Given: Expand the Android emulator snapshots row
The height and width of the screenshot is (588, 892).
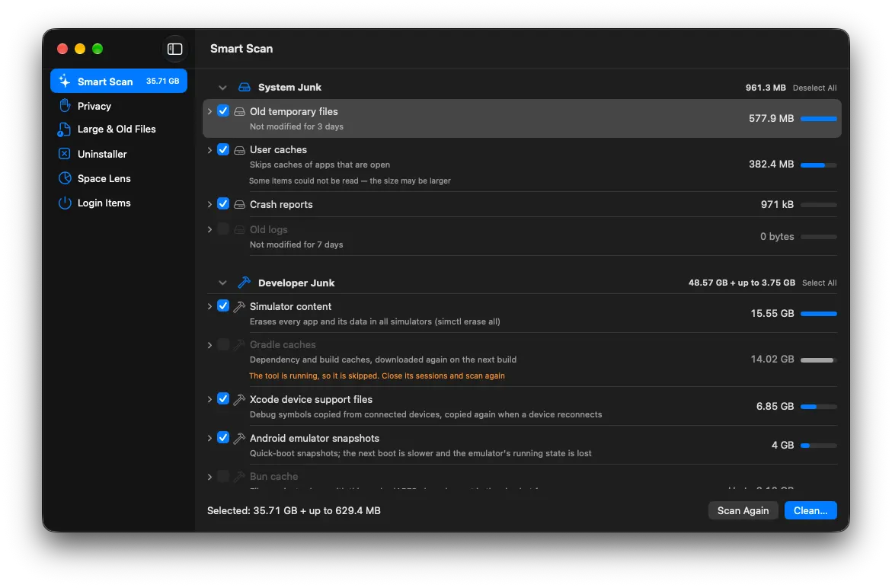Looking at the screenshot, I should coord(209,439).
